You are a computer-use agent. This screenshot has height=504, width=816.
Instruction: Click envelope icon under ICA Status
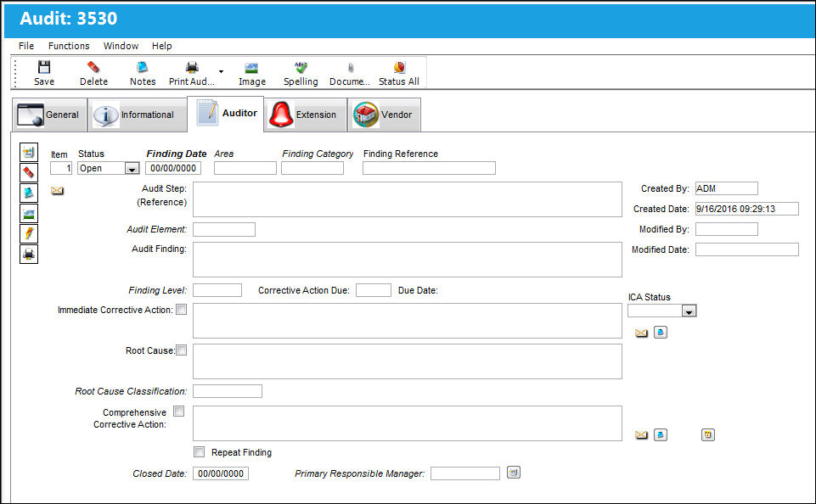pos(641,333)
